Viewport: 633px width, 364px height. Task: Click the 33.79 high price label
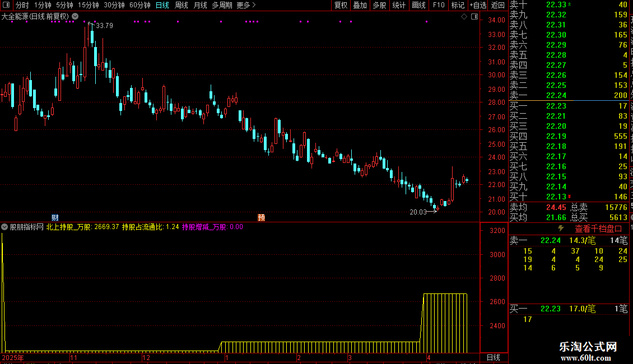point(105,25)
